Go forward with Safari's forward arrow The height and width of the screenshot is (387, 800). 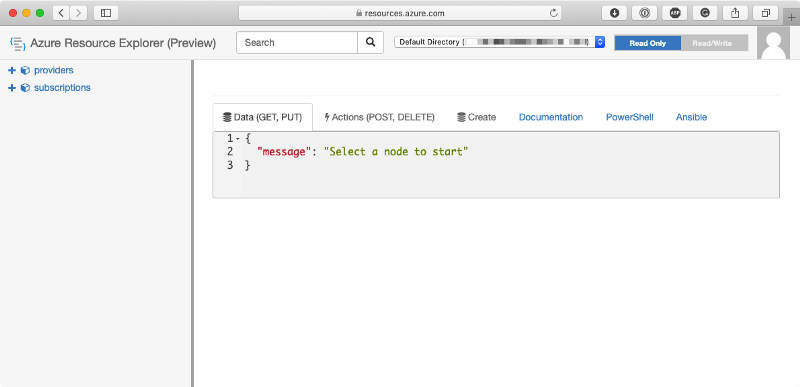click(x=78, y=13)
